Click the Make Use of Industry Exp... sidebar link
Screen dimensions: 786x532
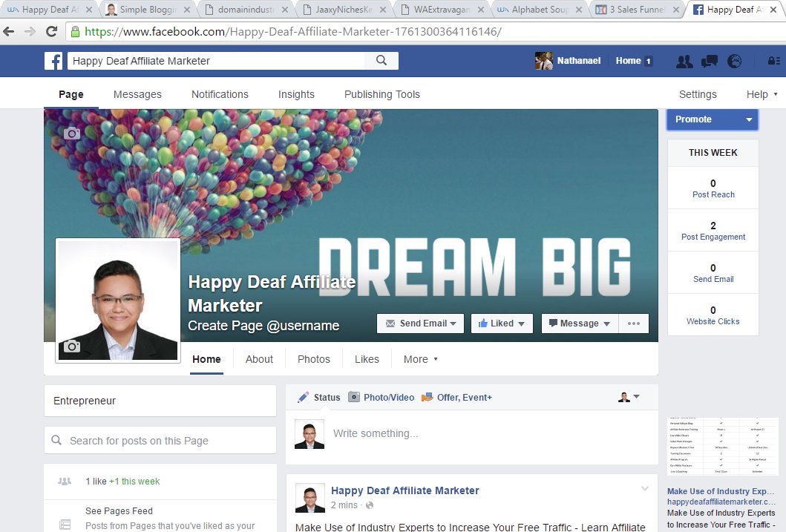click(721, 491)
